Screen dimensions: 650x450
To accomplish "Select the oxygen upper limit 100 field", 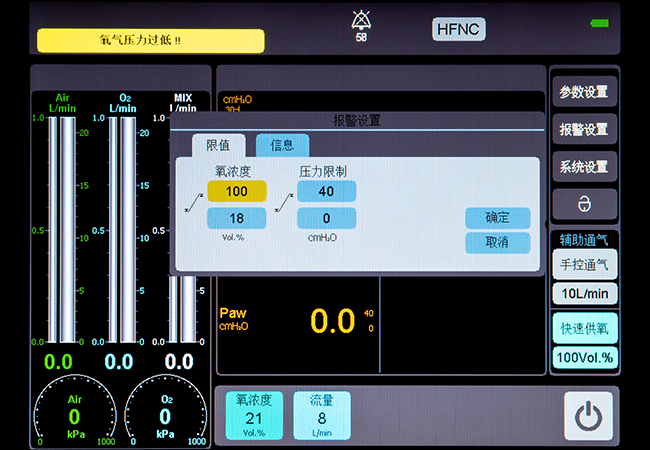I will click(x=237, y=191).
